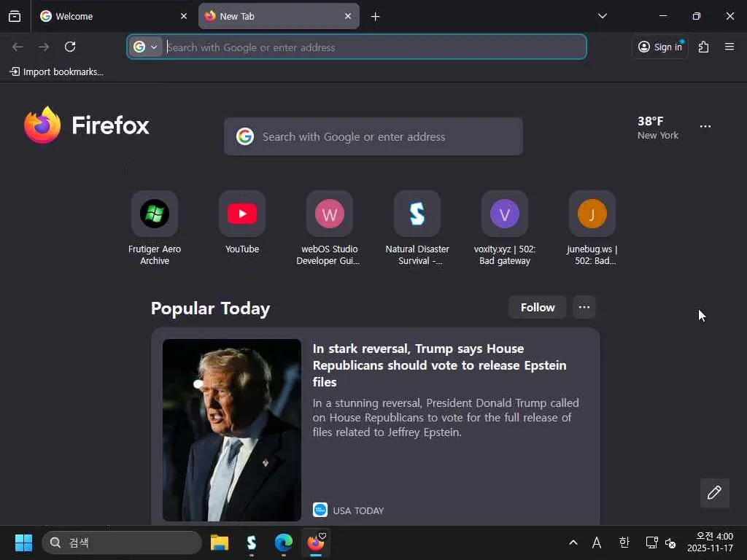Close the Welcome tab

(x=184, y=16)
